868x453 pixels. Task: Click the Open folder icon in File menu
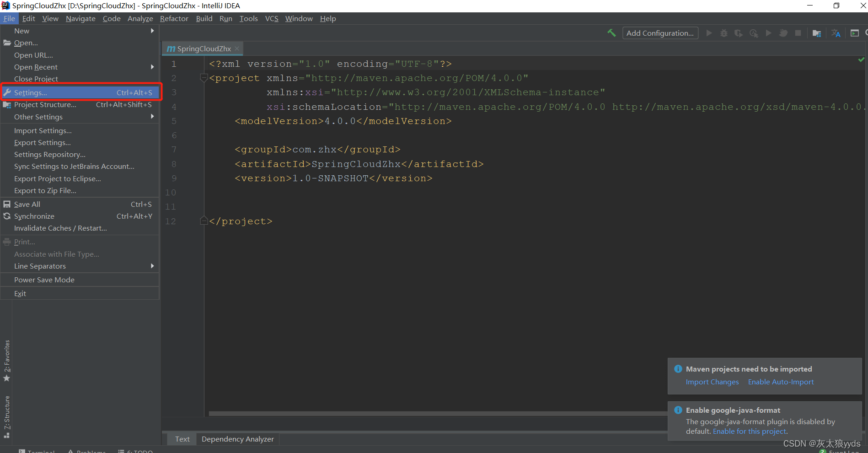(7, 43)
